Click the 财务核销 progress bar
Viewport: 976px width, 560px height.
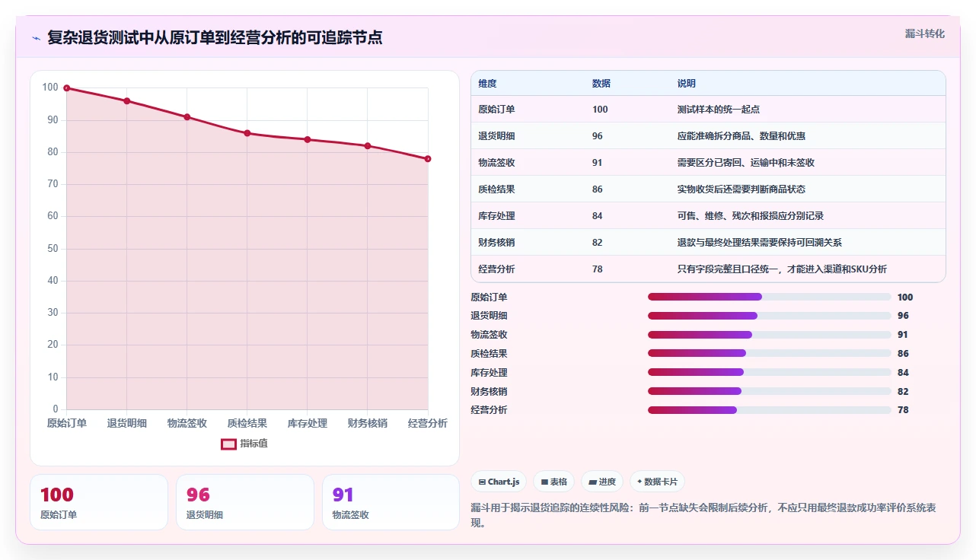click(x=769, y=391)
